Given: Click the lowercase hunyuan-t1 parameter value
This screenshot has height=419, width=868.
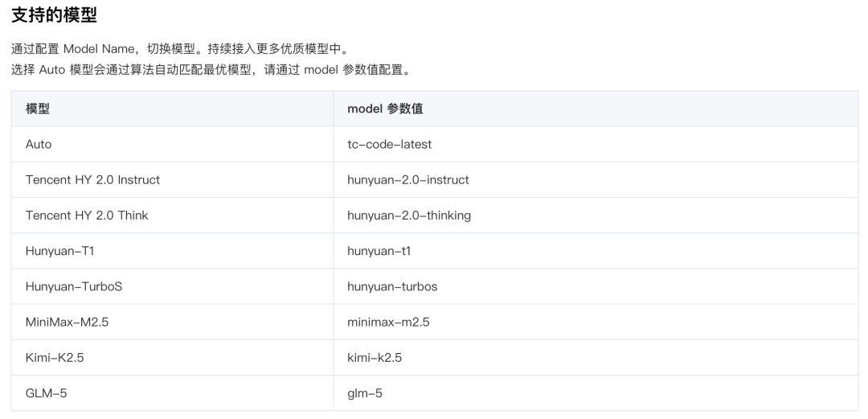Looking at the screenshot, I should tap(379, 251).
